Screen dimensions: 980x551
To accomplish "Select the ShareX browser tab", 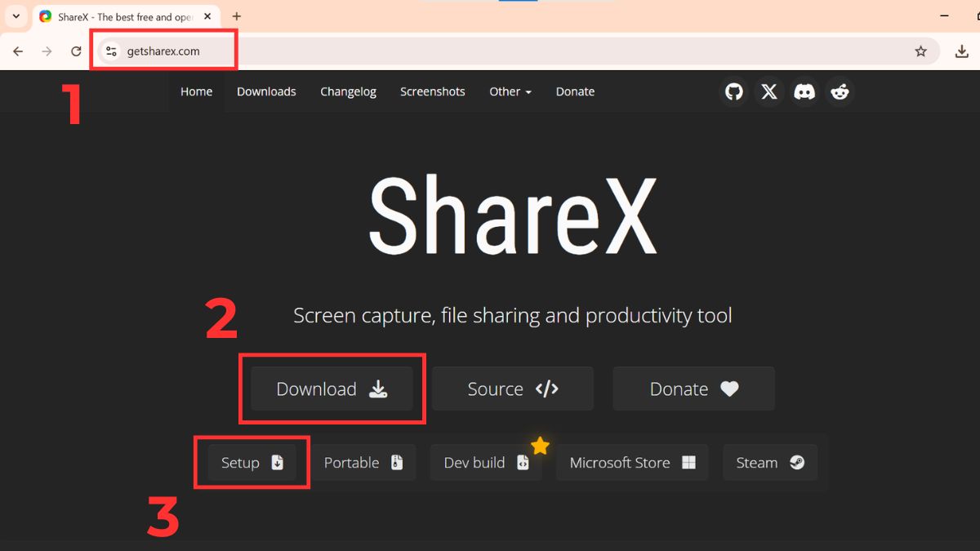I will 124,17.
